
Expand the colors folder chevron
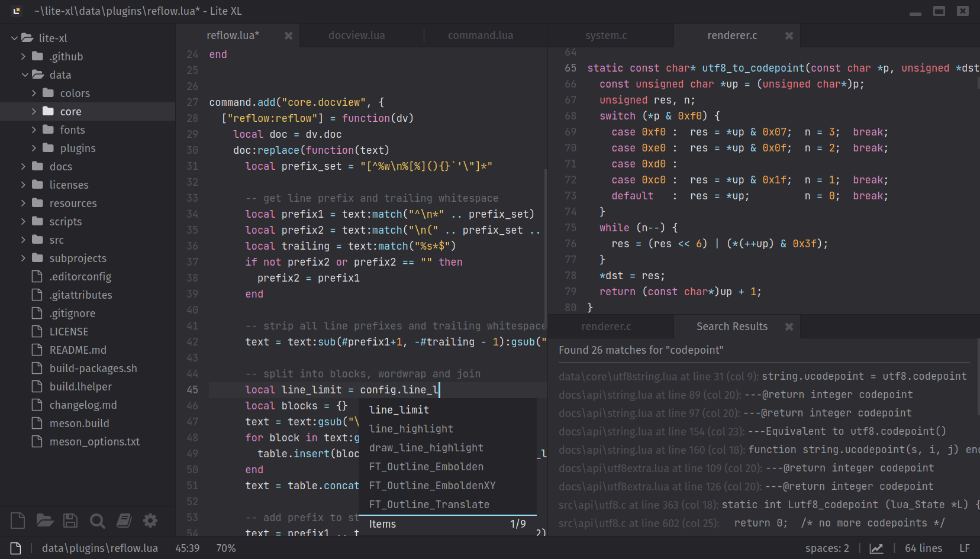point(34,93)
